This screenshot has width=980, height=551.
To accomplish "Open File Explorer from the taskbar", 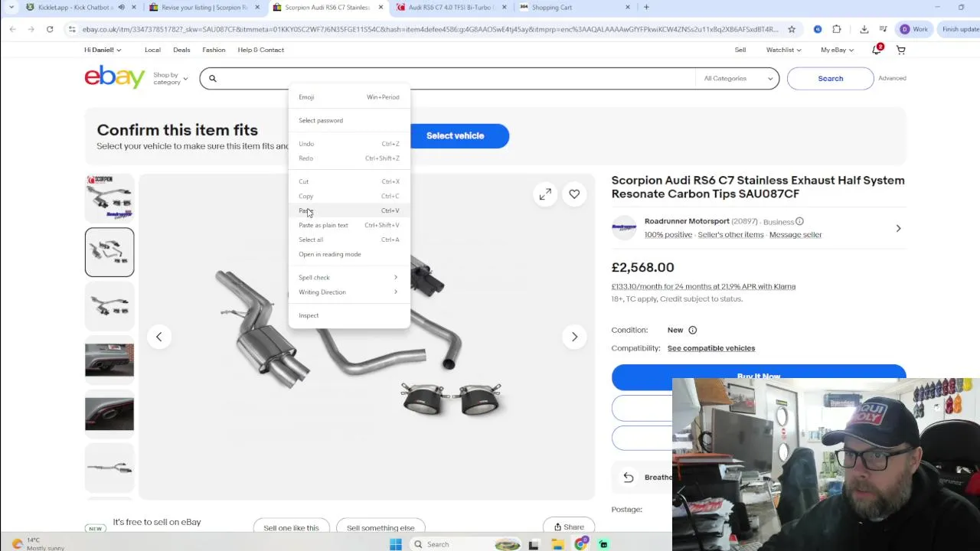I will click(558, 544).
